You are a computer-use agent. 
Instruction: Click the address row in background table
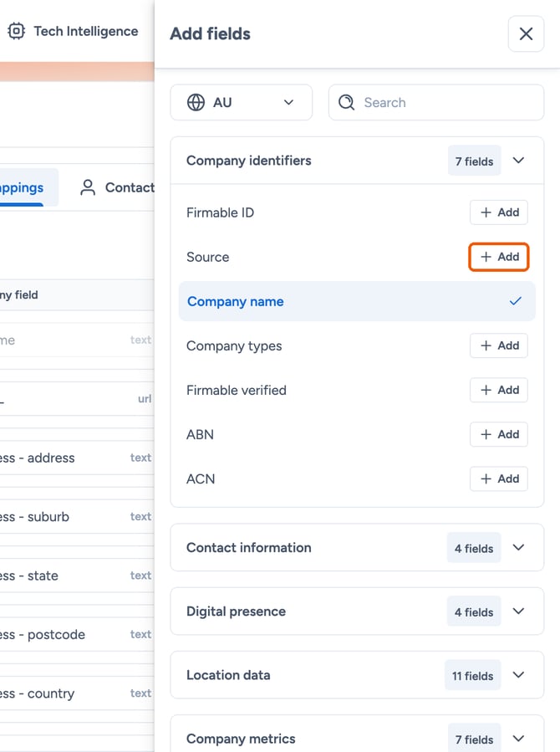pos(77,458)
